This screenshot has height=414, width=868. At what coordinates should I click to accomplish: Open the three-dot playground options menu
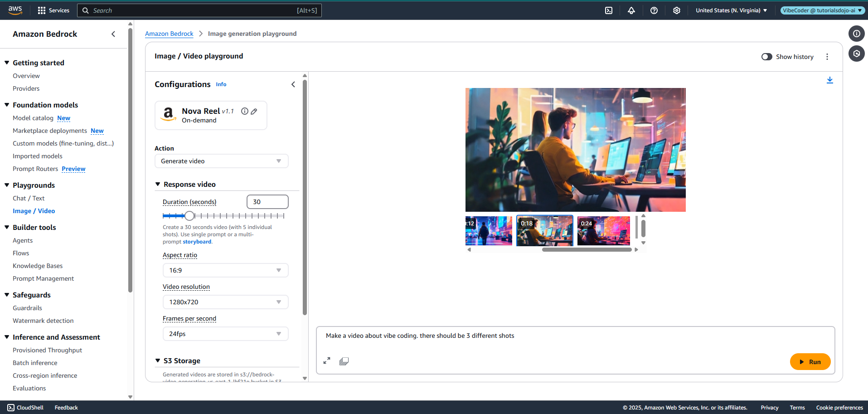827,57
